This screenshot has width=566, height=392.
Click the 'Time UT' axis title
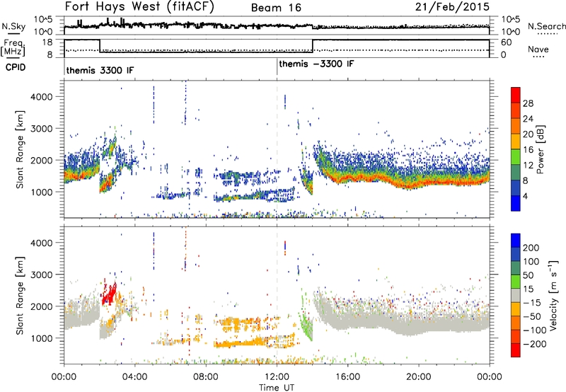[x=277, y=388]
